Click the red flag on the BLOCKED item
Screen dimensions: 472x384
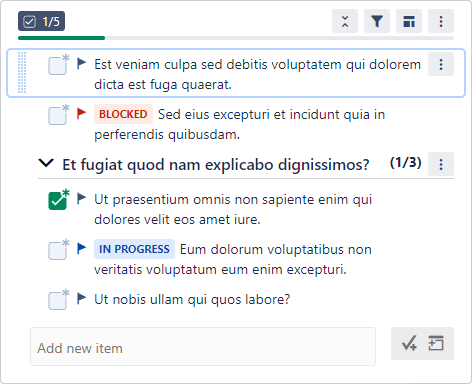tap(81, 113)
